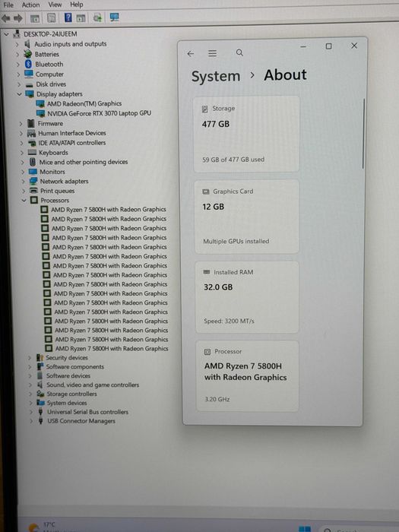The height and width of the screenshot is (532, 399).
Task: Open the Storage 477 GB card
Action: [247, 134]
